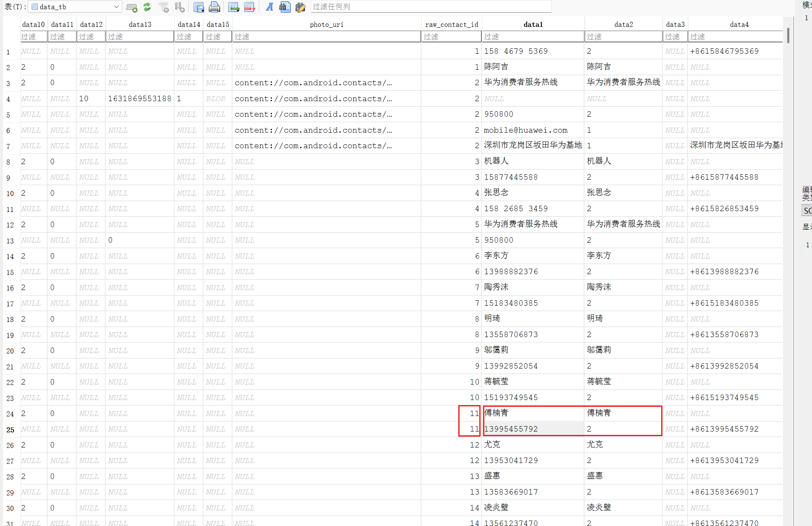This screenshot has width=812, height=526.
Task: Click the find and replace icon
Action: pyautogui.click(x=300, y=7)
